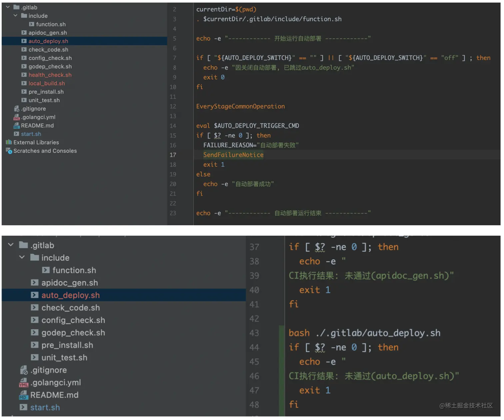Viewport: 504px width, 420px height.
Task: Click the include folder icon in lower tree
Action: pos(35,257)
